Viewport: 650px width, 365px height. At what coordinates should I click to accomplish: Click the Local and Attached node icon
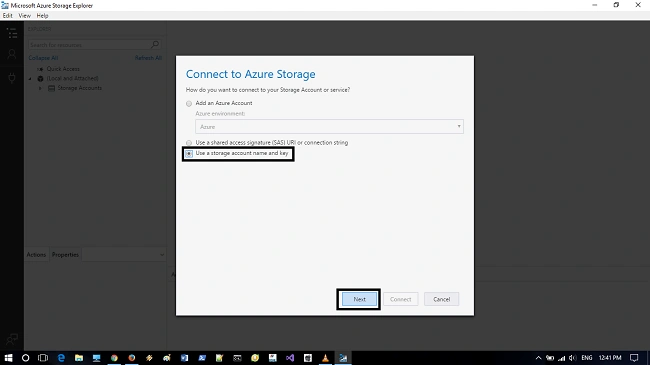(x=40, y=78)
